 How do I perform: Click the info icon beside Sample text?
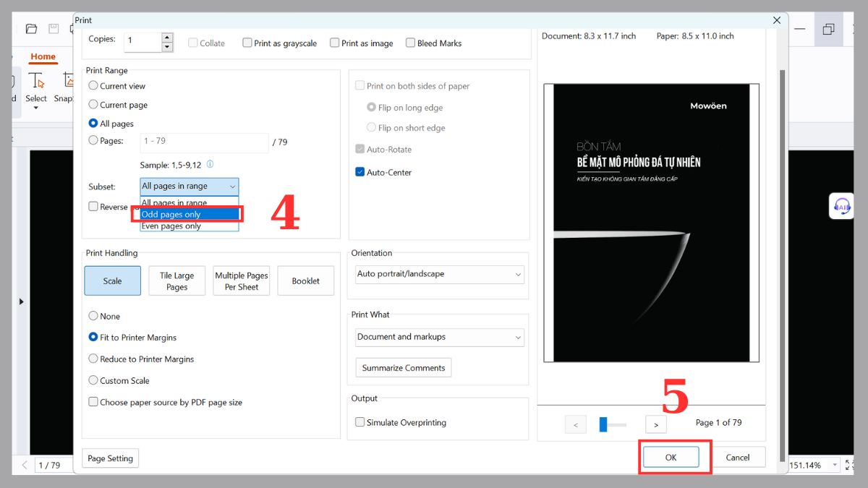click(x=210, y=164)
